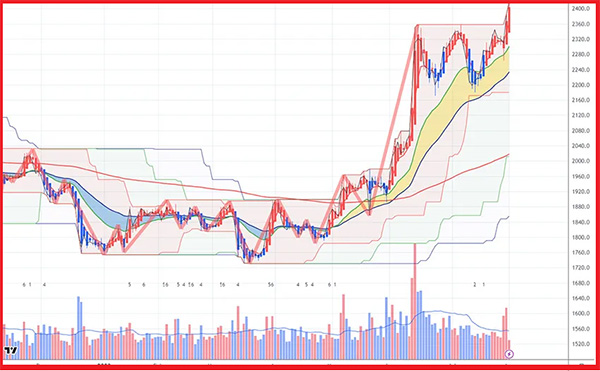
Task: Select the 1640.0 price axis label
Action: pyautogui.click(x=580, y=298)
